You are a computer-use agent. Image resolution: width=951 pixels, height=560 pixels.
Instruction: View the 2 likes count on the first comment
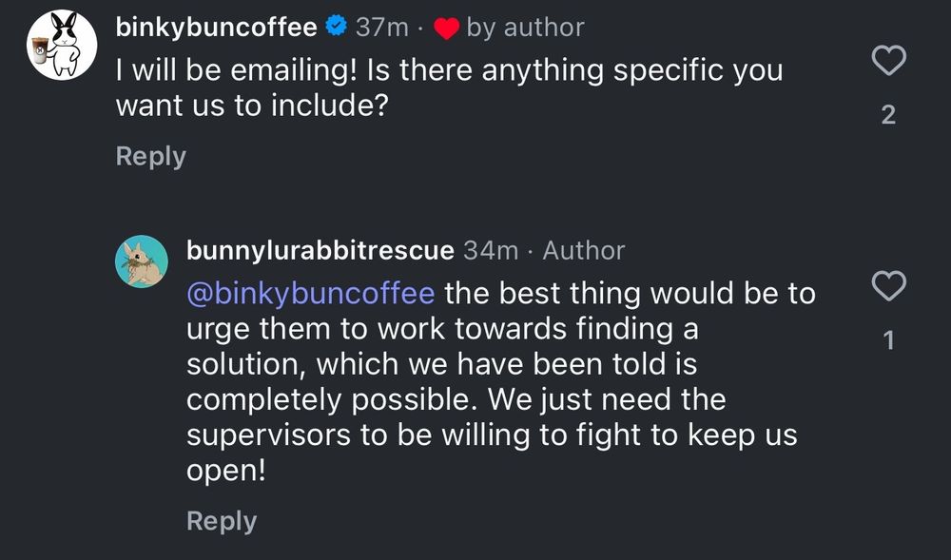click(x=888, y=114)
